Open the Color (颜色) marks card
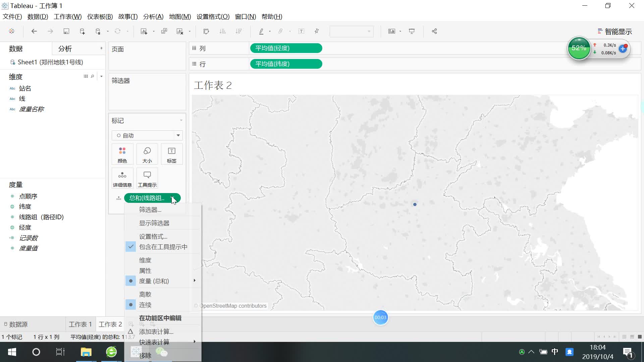The width and height of the screenshot is (644, 362). click(122, 154)
